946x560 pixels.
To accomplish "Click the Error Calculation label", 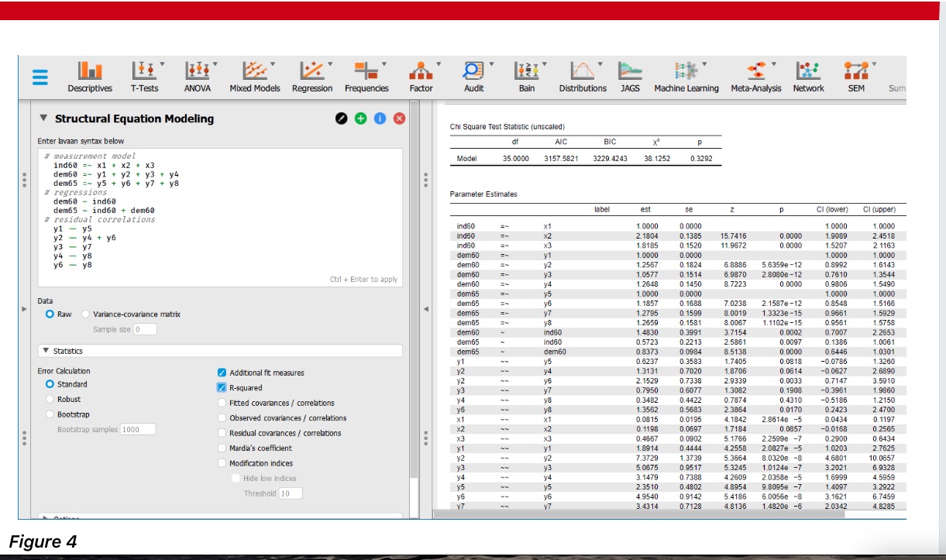I will point(64,371).
